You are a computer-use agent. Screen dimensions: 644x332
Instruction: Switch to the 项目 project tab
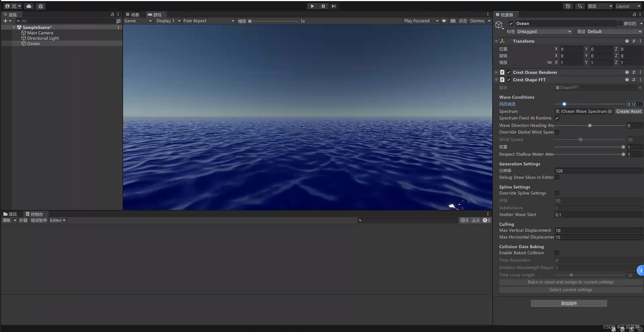coord(10,214)
